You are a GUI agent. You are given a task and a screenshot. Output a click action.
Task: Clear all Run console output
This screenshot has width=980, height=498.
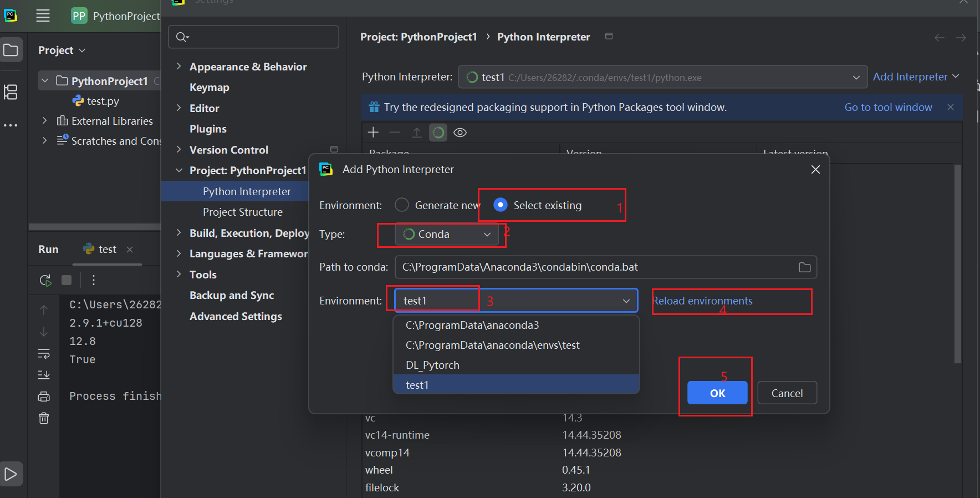[44, 418]
